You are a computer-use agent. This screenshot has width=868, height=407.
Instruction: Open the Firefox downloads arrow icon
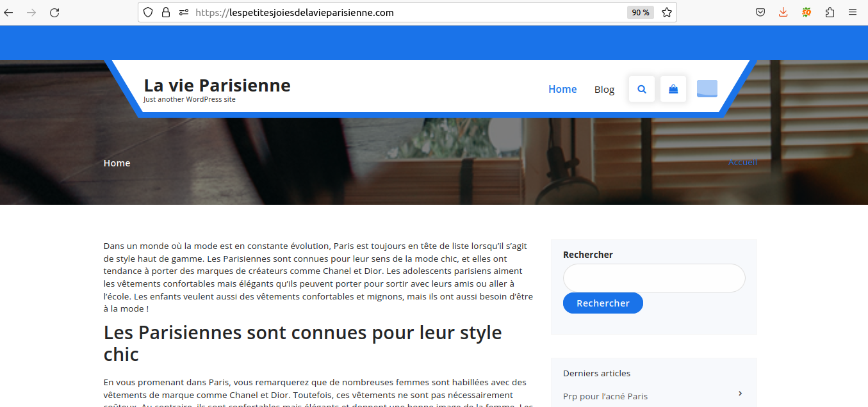tap(783, 12)
